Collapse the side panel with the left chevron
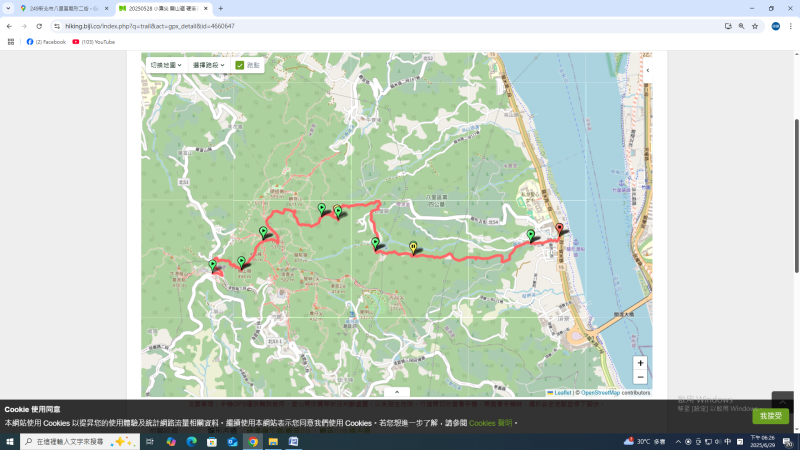The width and height of the screenshot is (800, 450). click(x=647, y=70)
